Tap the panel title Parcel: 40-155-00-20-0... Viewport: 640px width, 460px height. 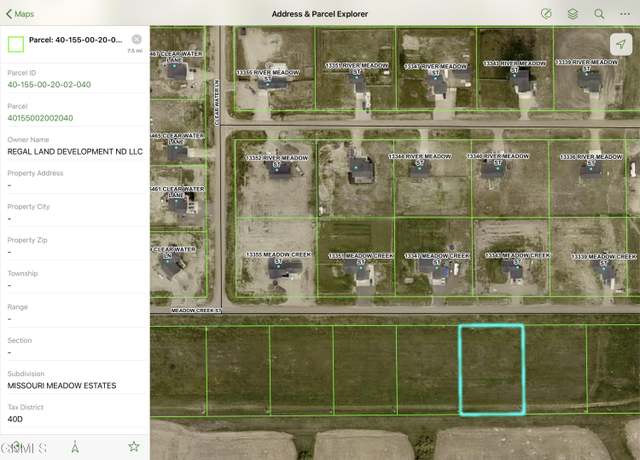click(76, 40)
